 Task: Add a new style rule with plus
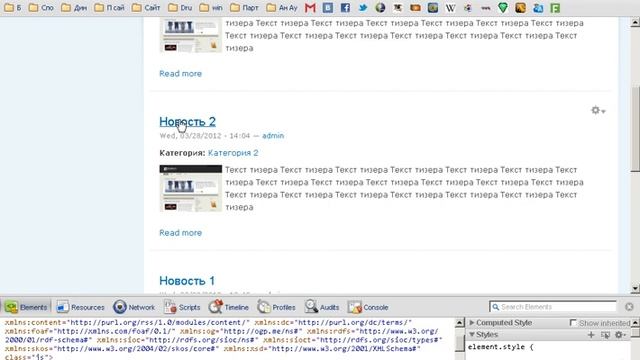pos(591,335)
